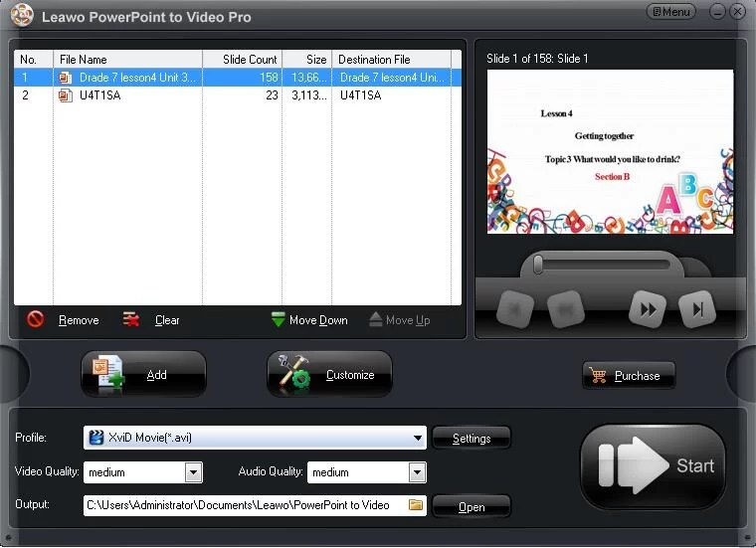756x548 pixels.
Task: Click the PowerPoint icon of U4T1SA row
Action: pos(65,95)
